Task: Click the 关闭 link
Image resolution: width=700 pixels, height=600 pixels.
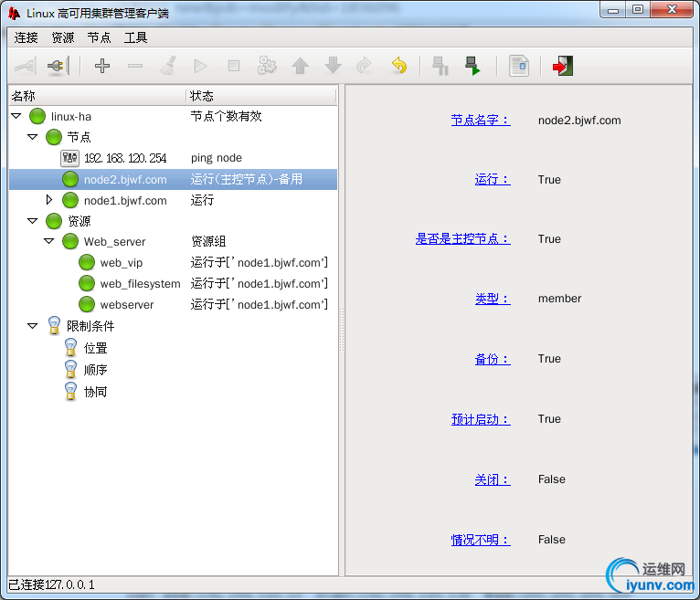Action: click(493, 479)
